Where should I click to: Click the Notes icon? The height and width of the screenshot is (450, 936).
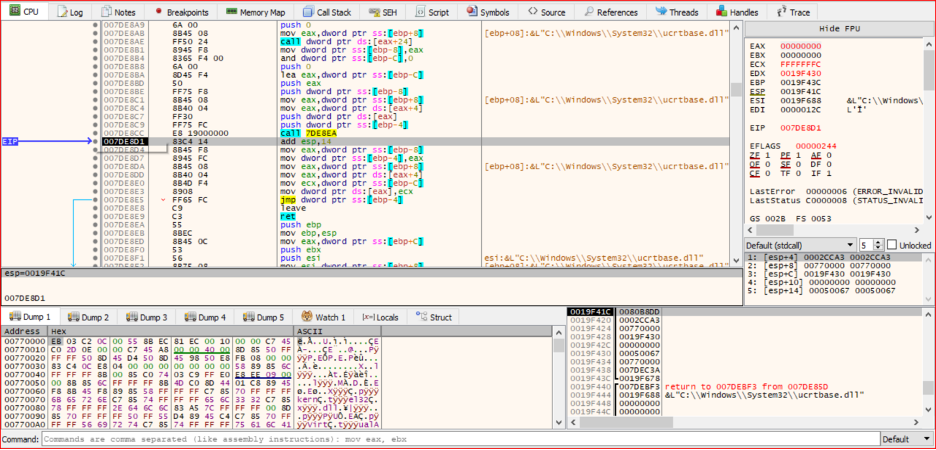106,12
